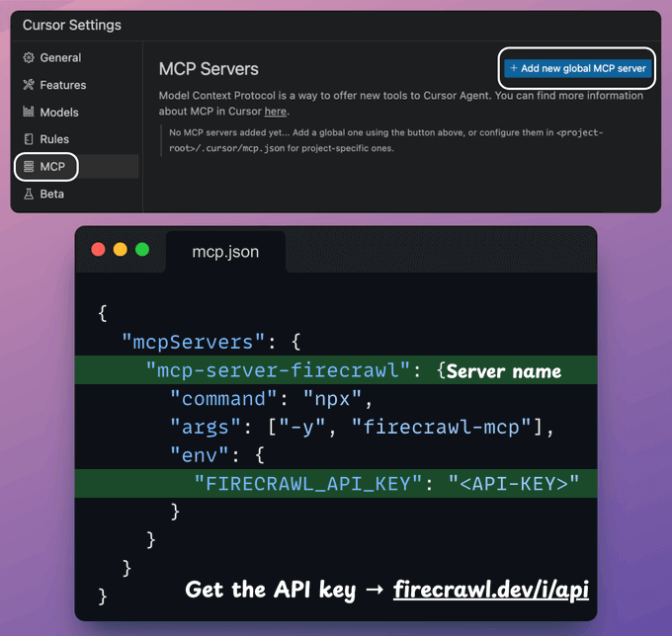The width and height of the screenshot is (672, 636).
Task: Click the General gear icon in sidebar
Action: coord(29,58)
